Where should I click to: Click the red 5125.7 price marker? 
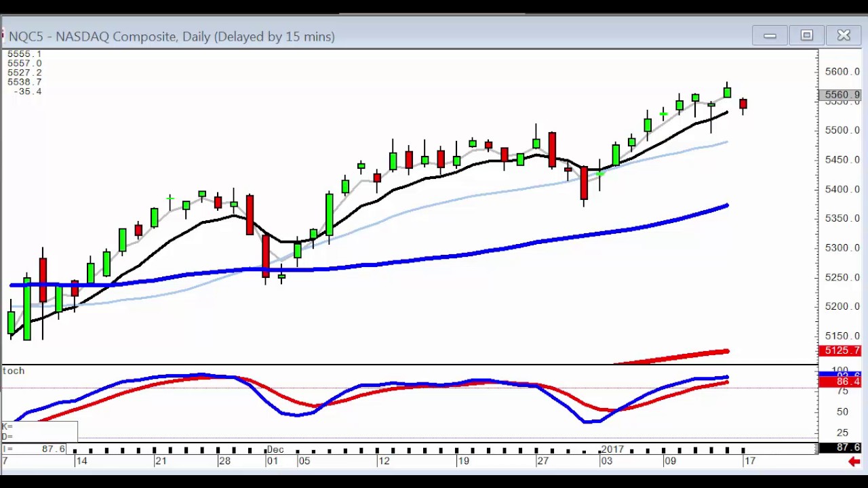(841, 350)
